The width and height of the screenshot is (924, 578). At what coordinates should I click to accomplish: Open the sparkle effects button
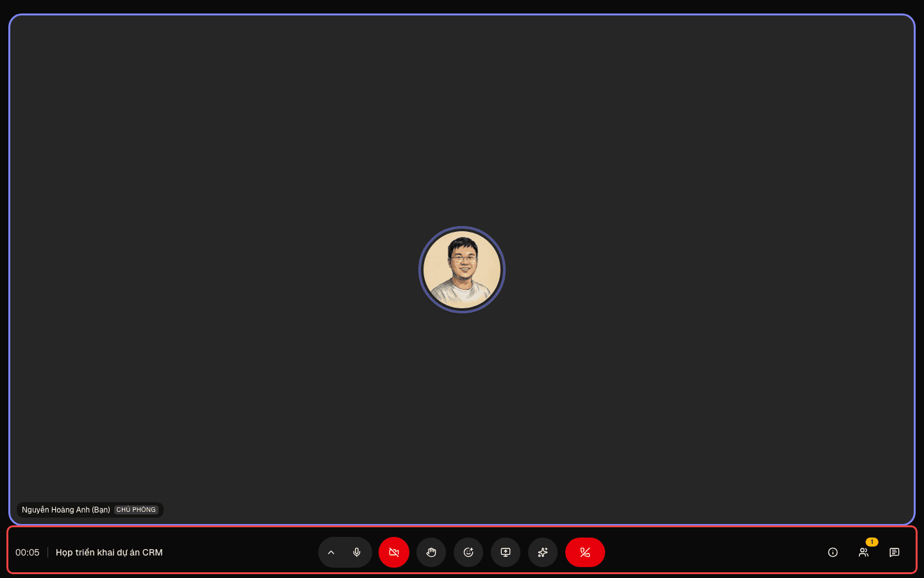(543, 552)
